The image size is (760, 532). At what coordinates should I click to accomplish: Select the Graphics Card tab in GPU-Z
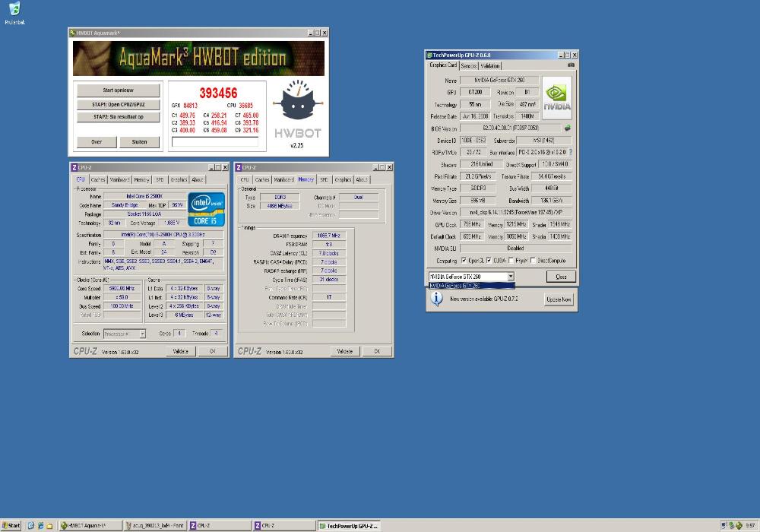coord(443,65)
